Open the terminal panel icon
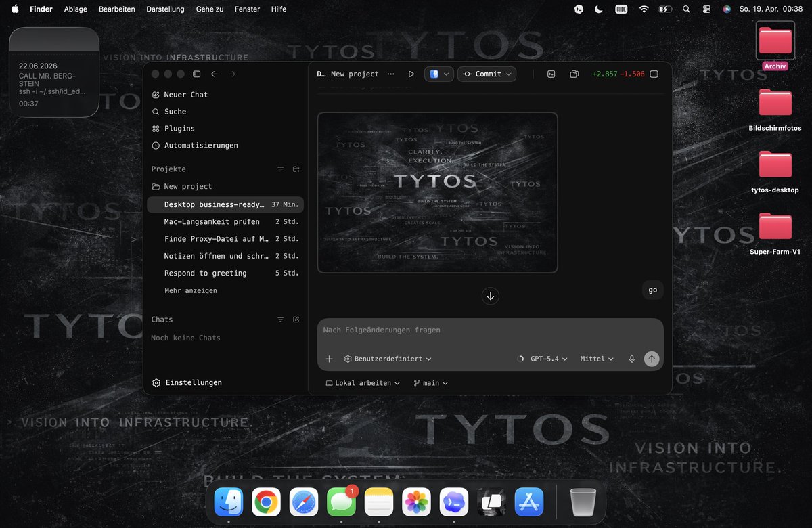812x528 pixels. point(551,74)
